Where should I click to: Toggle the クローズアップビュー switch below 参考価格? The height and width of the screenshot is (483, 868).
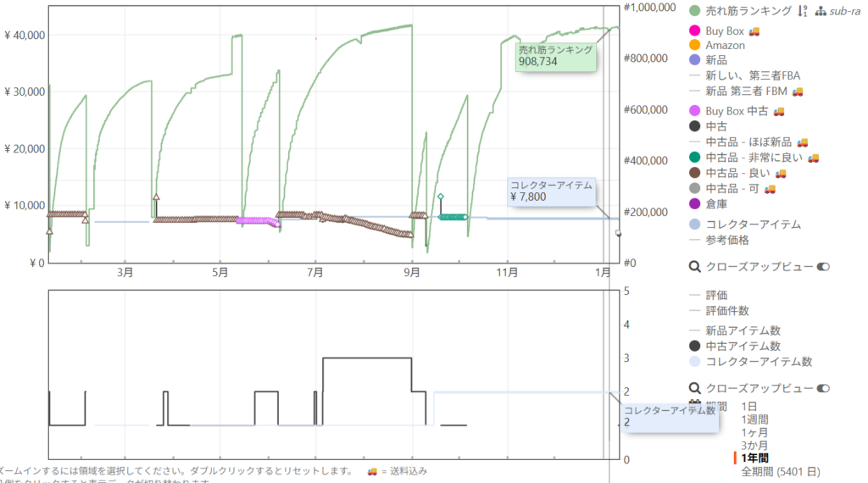[823, 267]
